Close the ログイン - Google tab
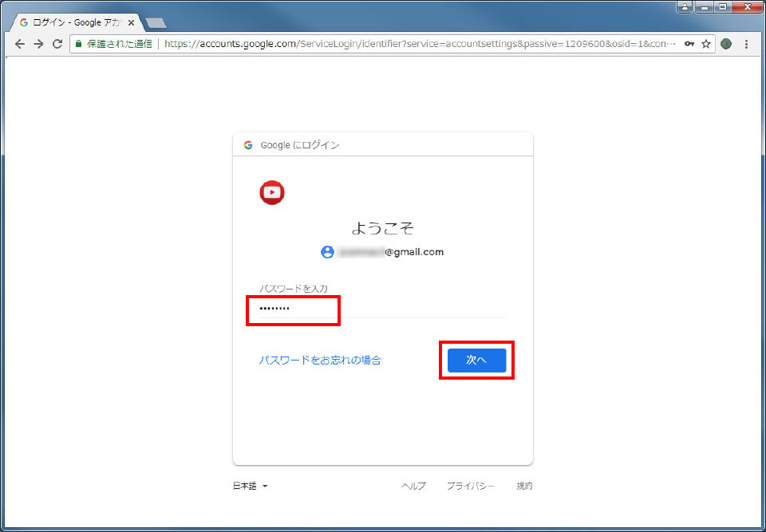 [x=131, y=23]
